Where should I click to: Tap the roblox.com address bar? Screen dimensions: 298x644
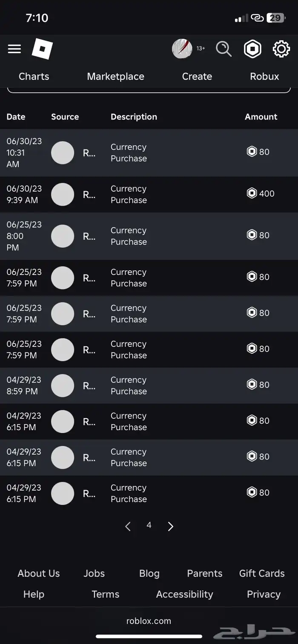point(149,621)
